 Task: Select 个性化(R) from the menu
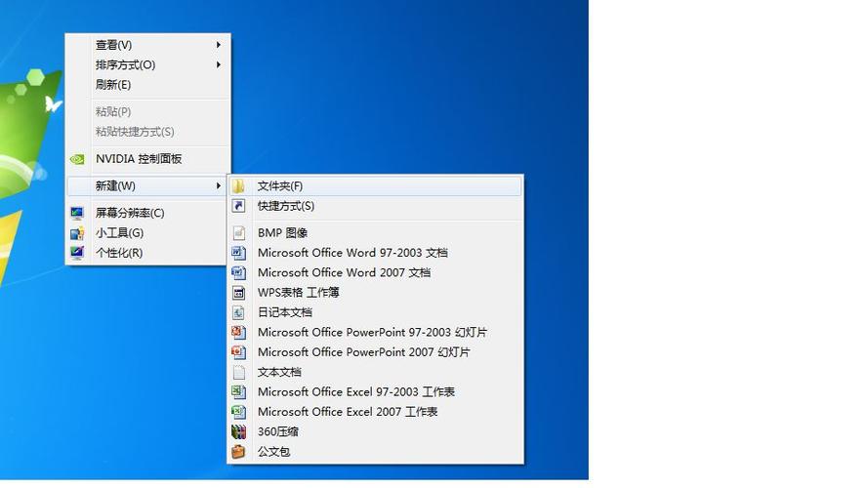point(147,253)
